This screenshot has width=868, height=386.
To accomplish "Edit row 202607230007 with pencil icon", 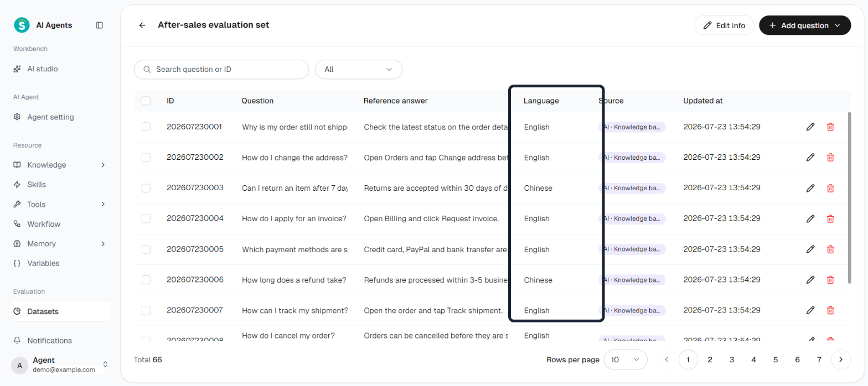I will [x=810, y=310].
